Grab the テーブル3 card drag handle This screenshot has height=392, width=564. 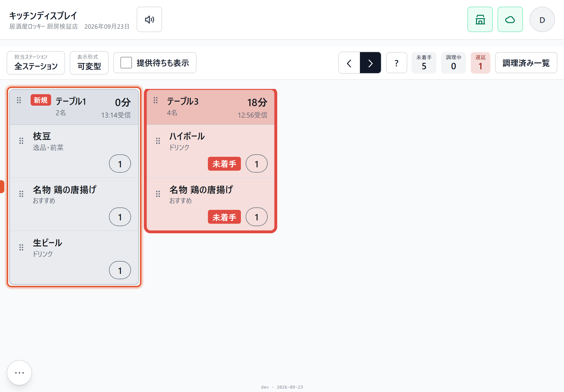pos(155,100)
